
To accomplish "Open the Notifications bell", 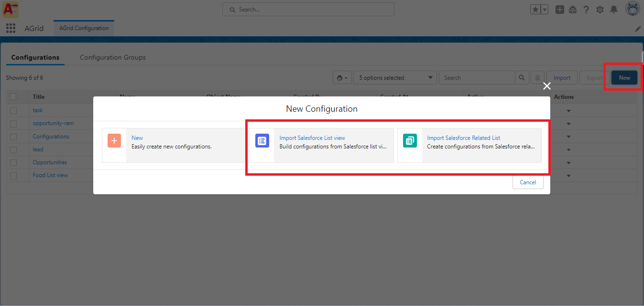I will (614, 10).
